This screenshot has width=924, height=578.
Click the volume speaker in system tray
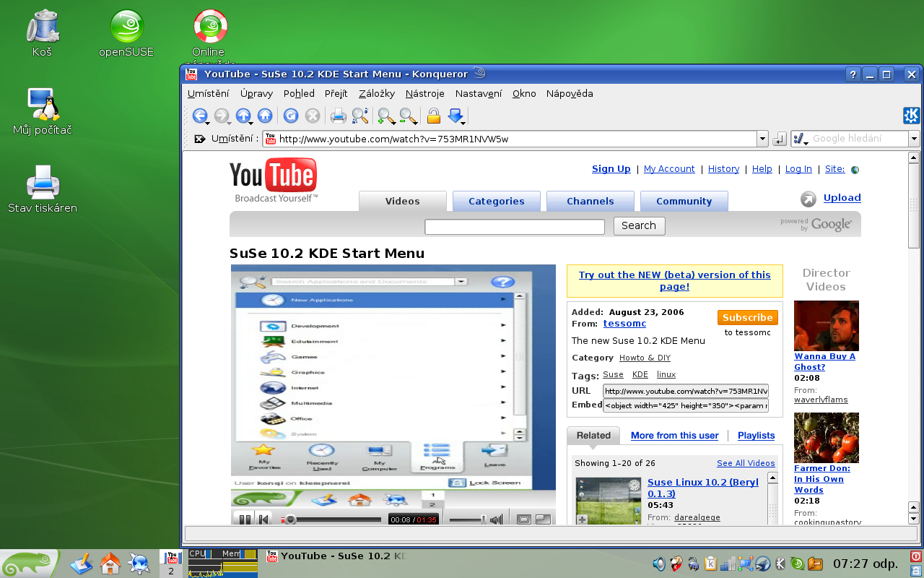click(659, 564)
